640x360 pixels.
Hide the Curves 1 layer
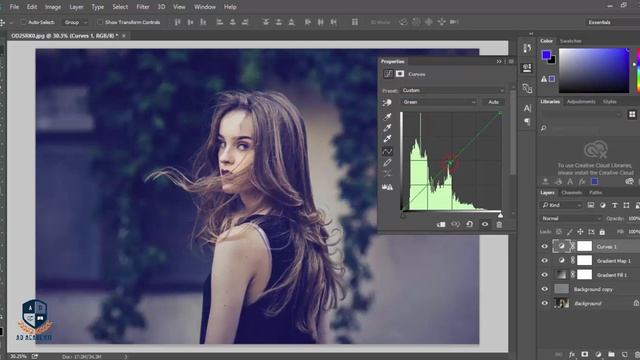[544, 246]
